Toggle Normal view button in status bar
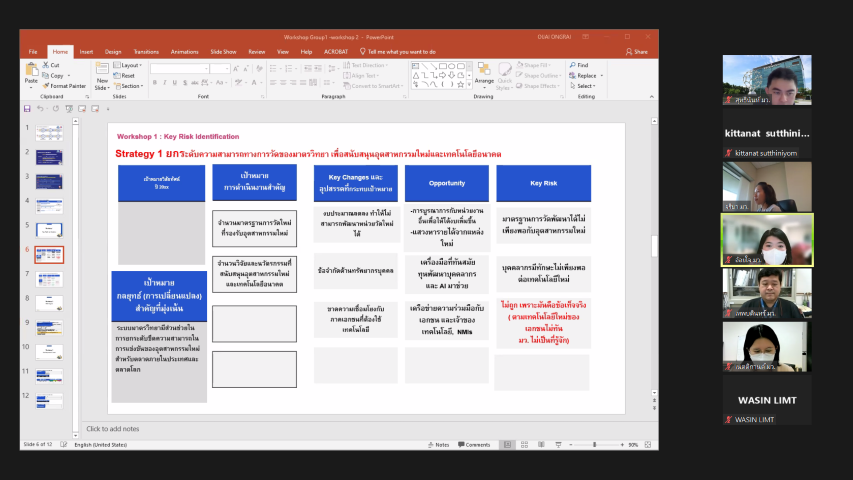 (x=506, y=444)
